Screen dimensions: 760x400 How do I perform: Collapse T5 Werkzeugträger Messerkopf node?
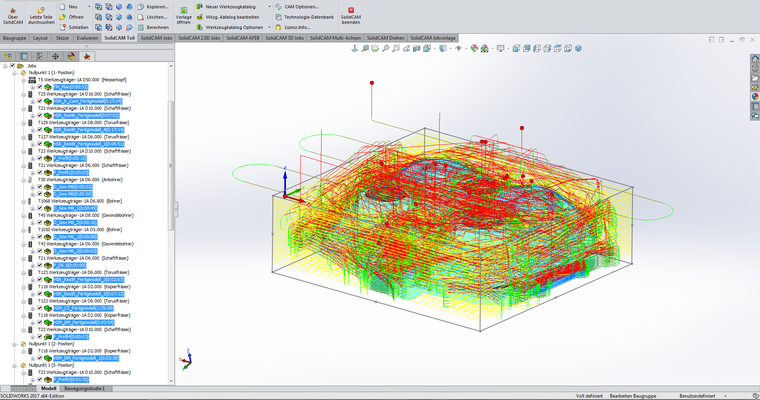click(23, 80)
